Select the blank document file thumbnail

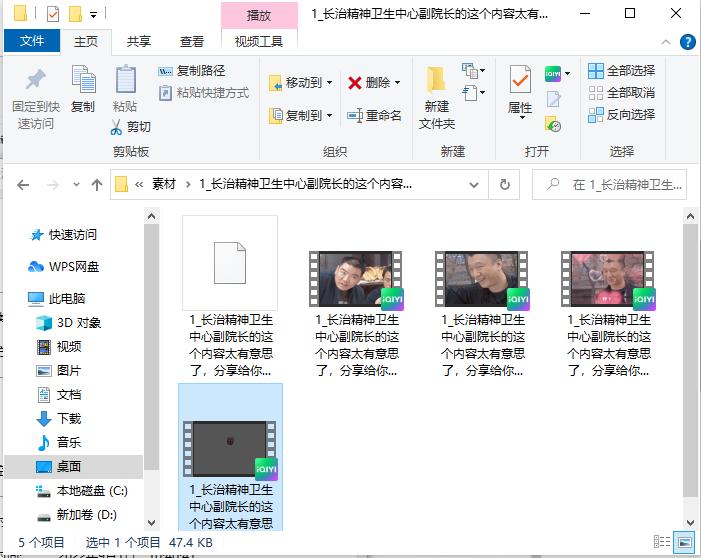pyautogui.click(x=230, y=263)
